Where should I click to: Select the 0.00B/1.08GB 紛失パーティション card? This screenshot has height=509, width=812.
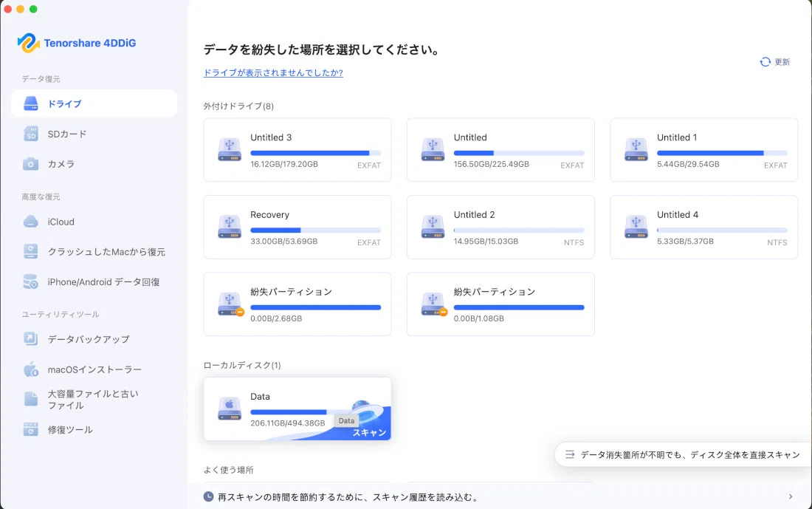point(500,304)
